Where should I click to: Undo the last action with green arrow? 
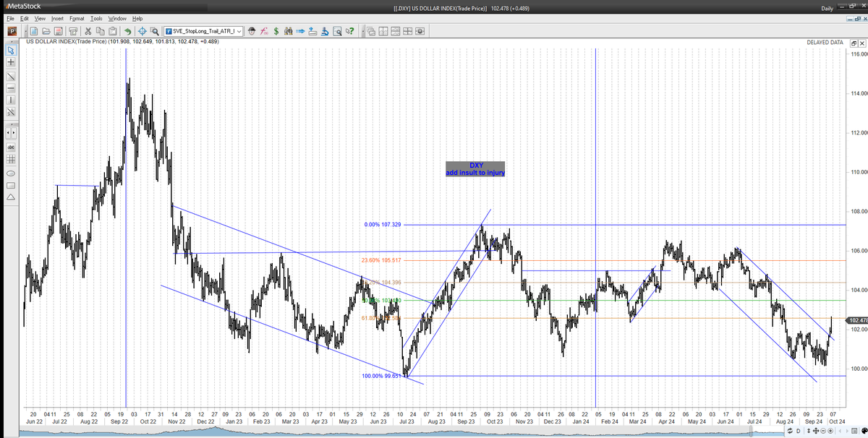127,31
